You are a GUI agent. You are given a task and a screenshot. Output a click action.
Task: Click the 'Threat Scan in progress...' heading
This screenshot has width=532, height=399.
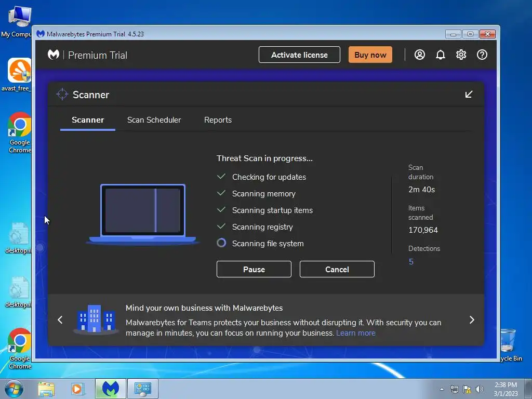coord(264,158)
